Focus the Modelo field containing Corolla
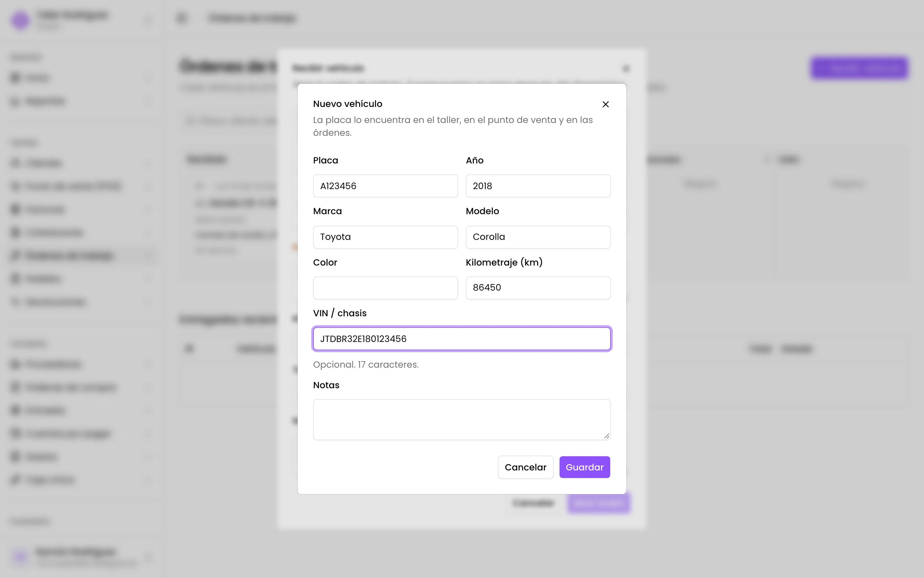The width and height of the screenshot is (924, 578). pos(538,237)
